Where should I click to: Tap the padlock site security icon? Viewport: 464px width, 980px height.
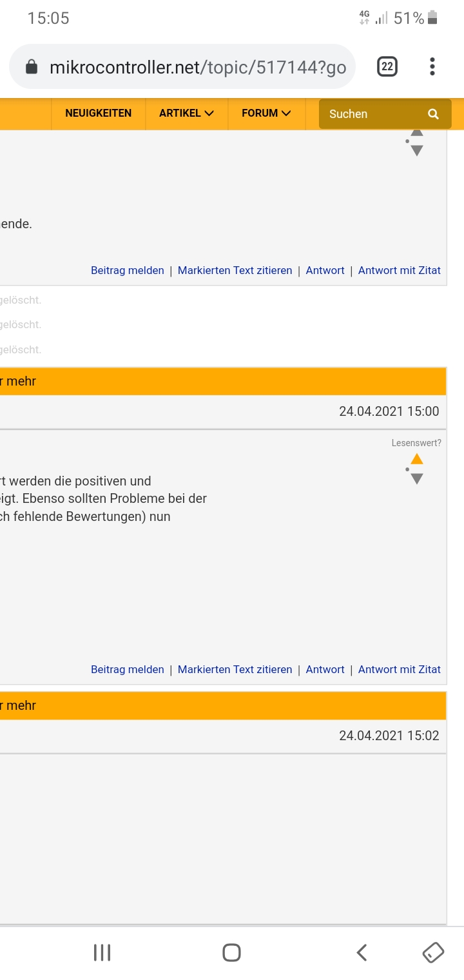click(31, 67)
